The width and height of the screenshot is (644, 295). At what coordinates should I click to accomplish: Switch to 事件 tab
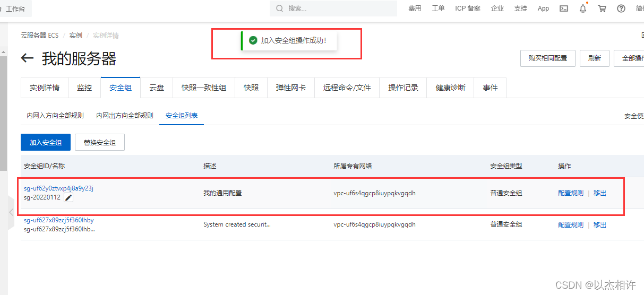(x=491, y=88)
